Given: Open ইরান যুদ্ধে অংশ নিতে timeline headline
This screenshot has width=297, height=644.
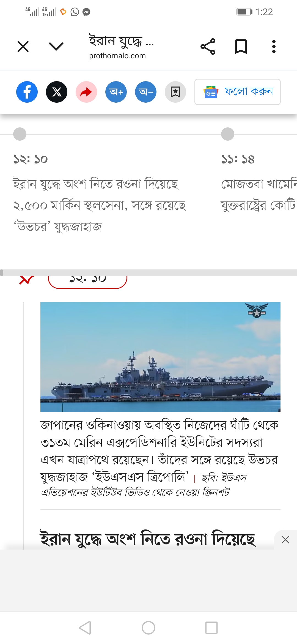Looking at the screenshot, I should pyautogui.click(x=100, y=205).
